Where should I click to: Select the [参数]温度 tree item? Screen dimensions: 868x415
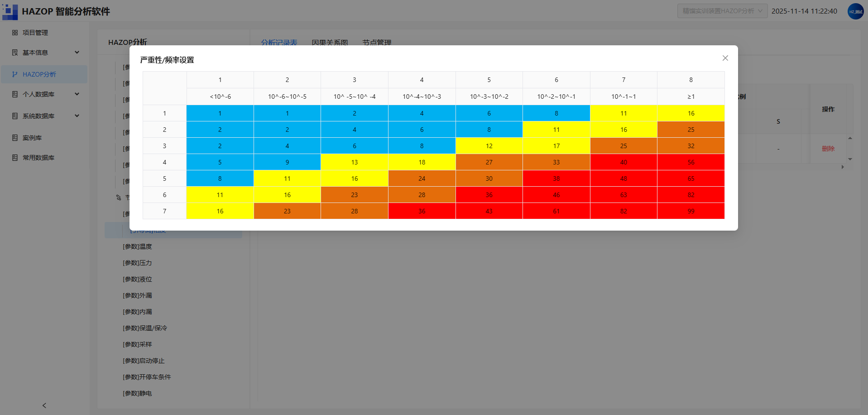(x=137, y=246)
